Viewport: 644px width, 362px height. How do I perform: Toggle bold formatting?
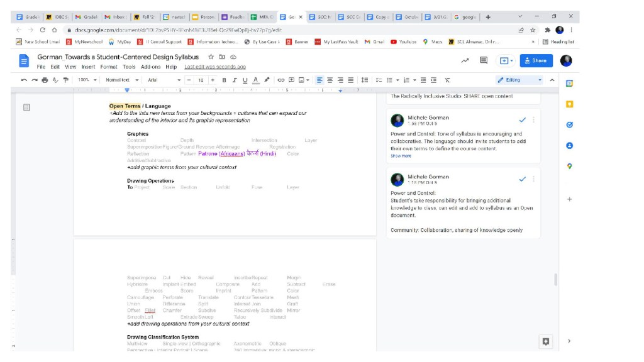[x=224, y=80]
